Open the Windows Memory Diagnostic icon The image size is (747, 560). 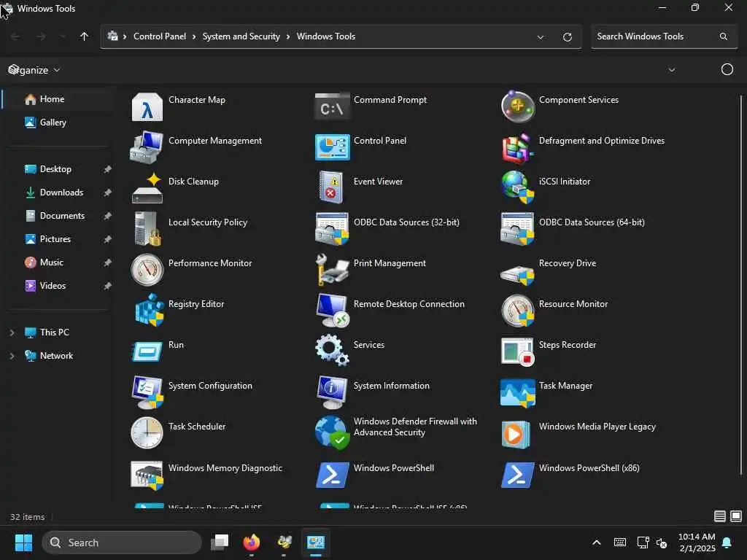pyautogui.click(x=147, y=475)
